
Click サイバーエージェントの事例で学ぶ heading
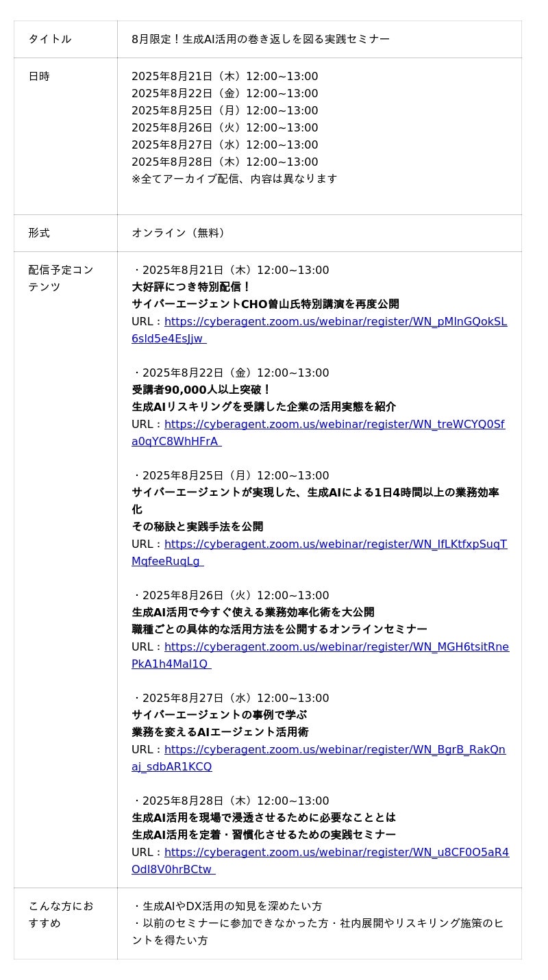(x=219, y=715)
